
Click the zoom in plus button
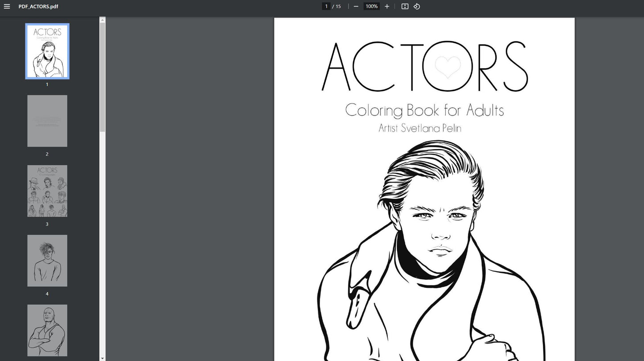coord(387,6)
